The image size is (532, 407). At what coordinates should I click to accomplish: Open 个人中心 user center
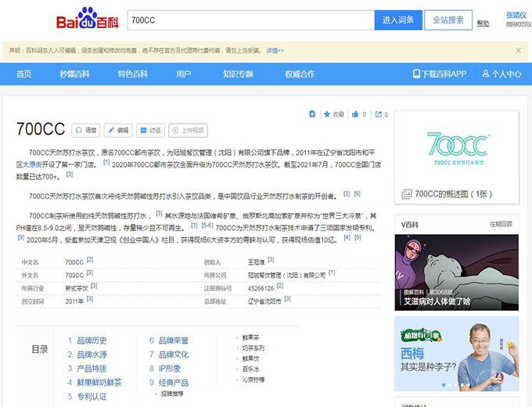tap(501, 74)
